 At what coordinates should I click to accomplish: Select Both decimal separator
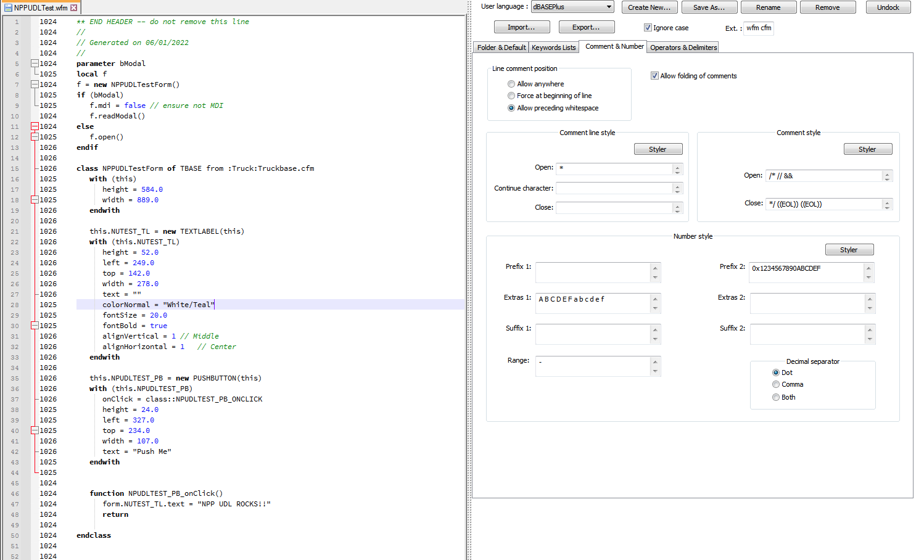click(776, 397)
